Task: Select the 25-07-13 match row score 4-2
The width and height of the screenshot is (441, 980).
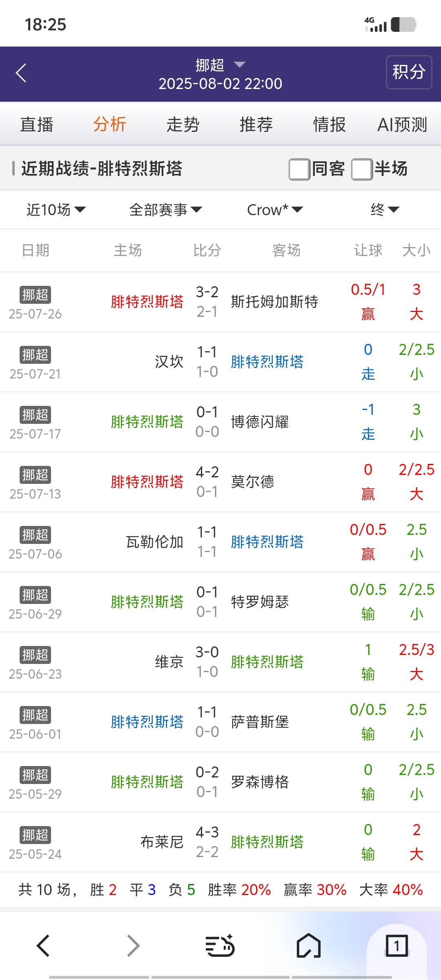Action: [x=207, y=473]
